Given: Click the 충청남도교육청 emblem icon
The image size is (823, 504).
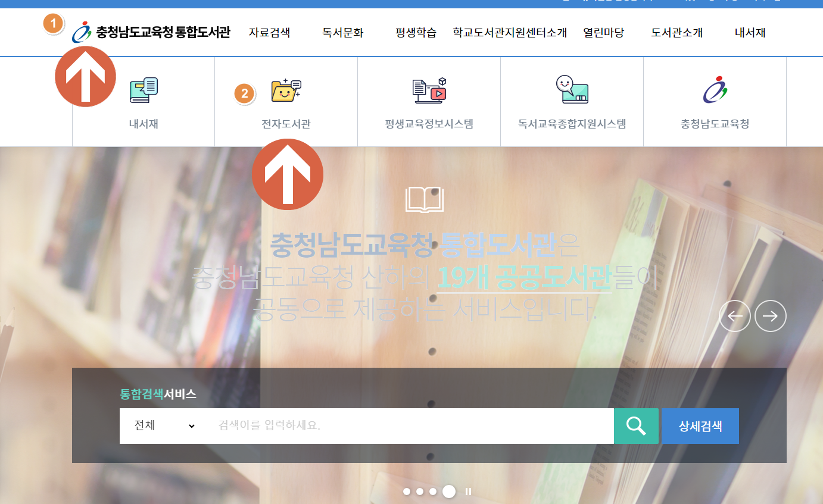Looking at the screenshot, I should pyautogui.click(x=715, y=90).
